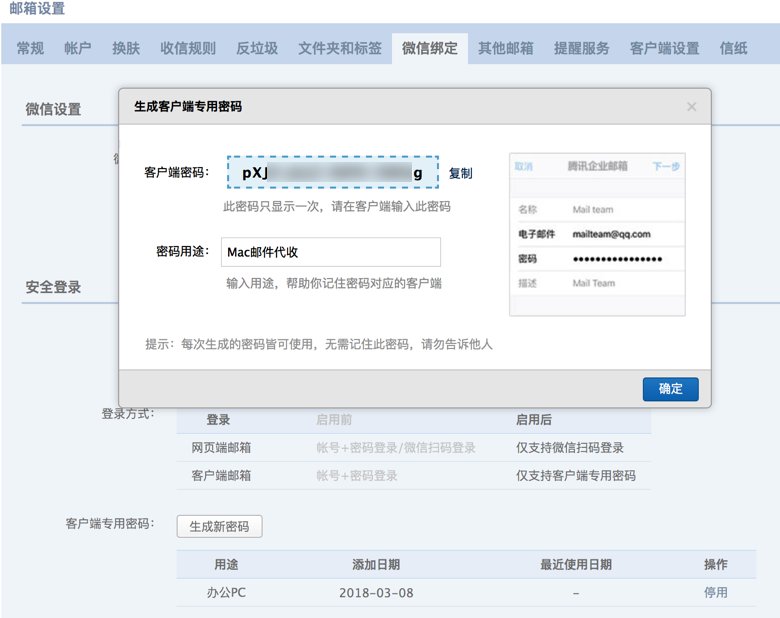
Task: Go to the 收信规则 tab
Action: [188, 48]
